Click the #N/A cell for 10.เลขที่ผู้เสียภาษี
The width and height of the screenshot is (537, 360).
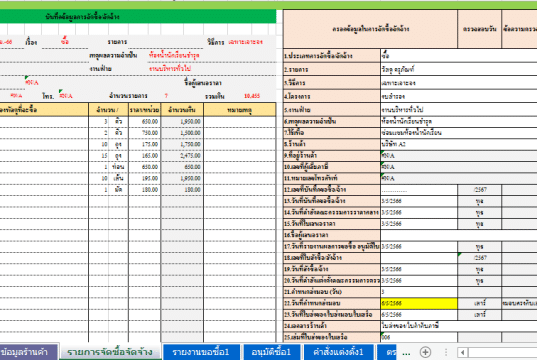(x=459, y=167)
